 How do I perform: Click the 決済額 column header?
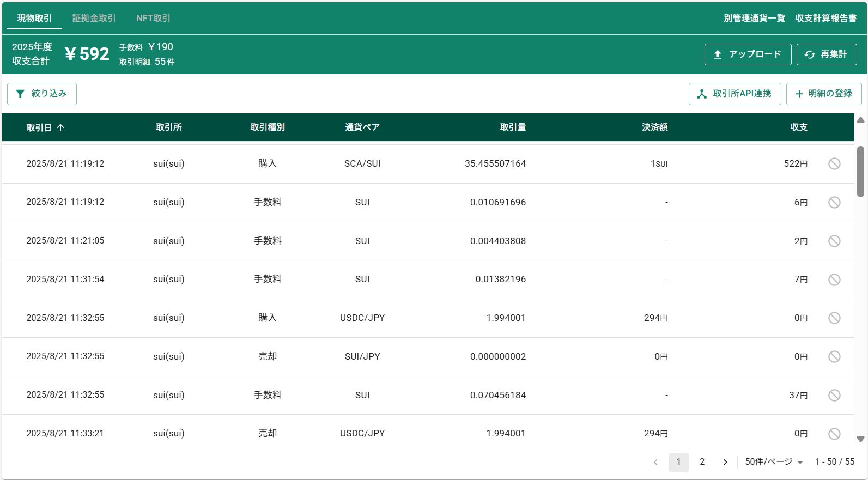coord(654,127)
